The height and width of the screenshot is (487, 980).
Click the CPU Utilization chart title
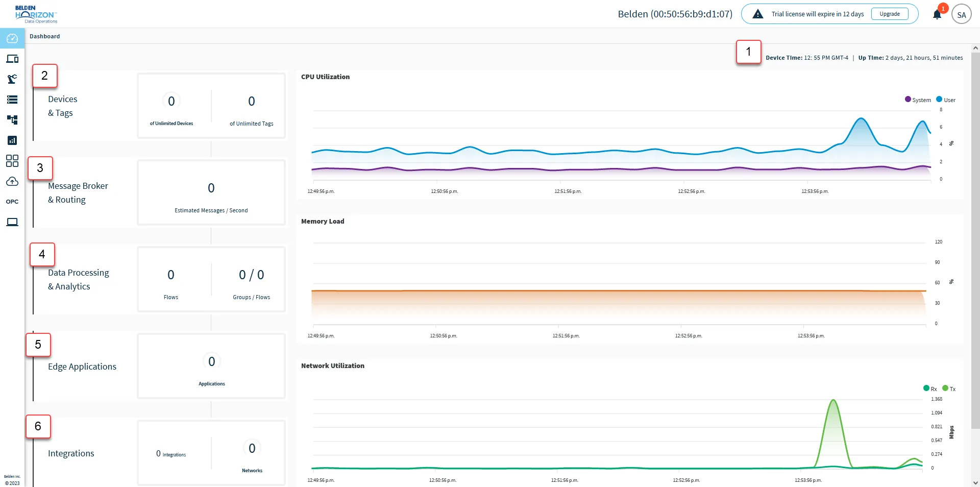(x=325, y=77)
